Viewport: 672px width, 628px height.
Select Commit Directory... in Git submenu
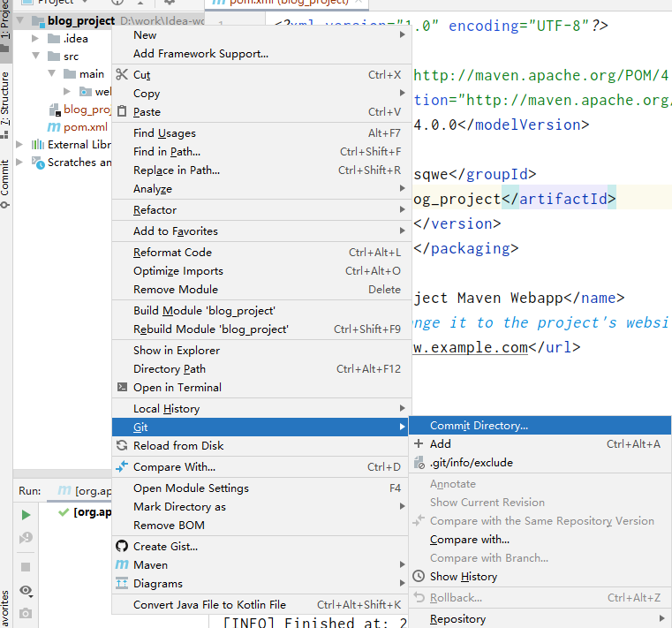[540, 425]
